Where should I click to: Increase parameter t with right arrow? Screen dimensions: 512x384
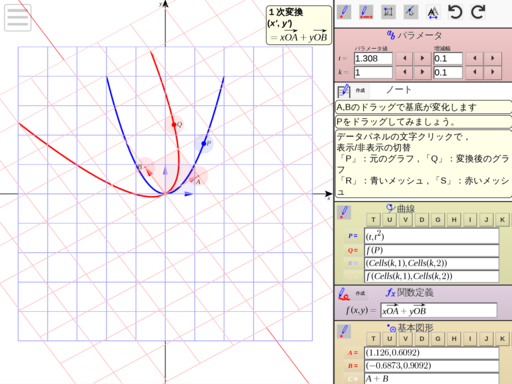[x=422, y=58]
